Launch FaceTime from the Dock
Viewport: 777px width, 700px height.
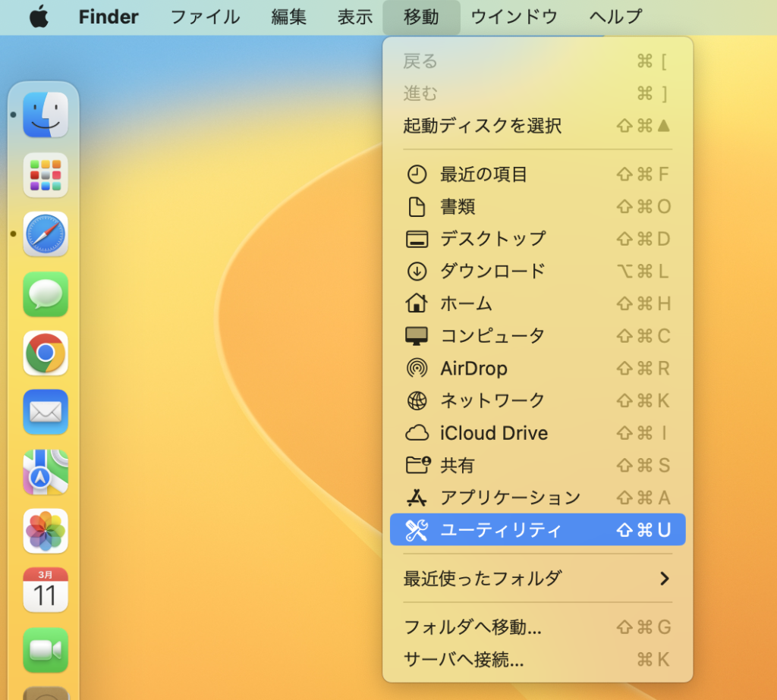[46, 650]
